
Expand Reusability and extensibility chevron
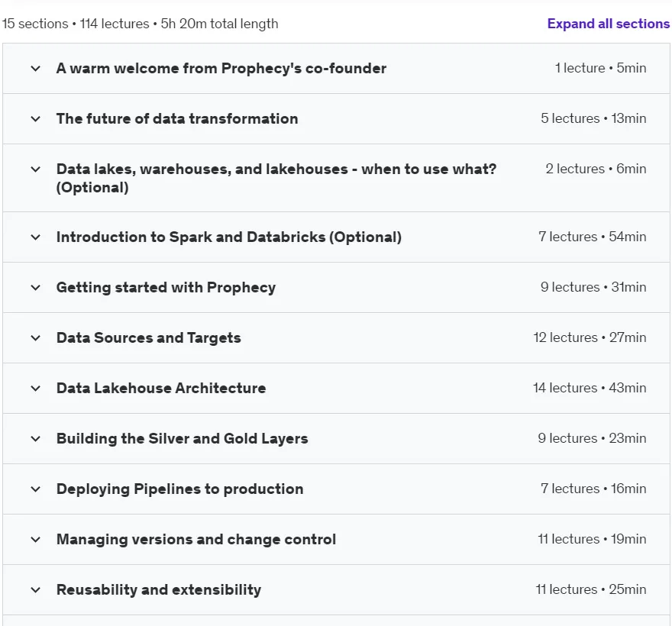[36, 590]
